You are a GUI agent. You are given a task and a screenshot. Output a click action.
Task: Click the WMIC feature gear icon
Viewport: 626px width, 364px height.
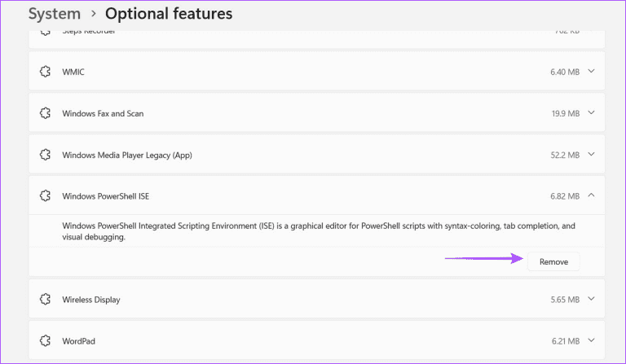click(46, 72)
